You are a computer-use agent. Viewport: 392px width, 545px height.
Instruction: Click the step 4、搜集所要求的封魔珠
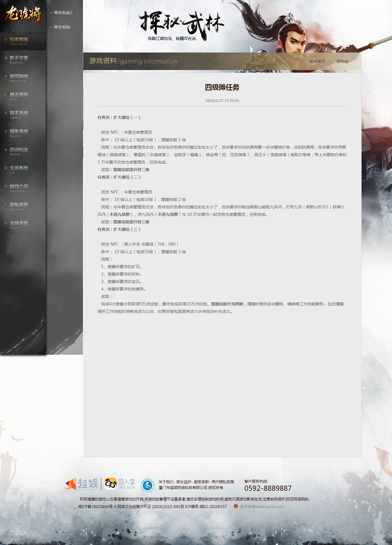tap(124, 289)
